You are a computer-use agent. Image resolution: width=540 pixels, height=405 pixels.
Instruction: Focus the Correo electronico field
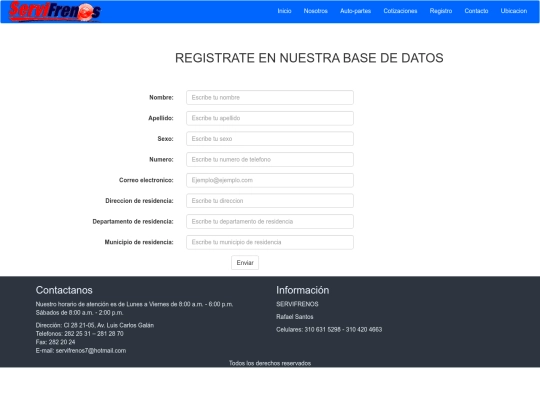(x=270, y=180)
